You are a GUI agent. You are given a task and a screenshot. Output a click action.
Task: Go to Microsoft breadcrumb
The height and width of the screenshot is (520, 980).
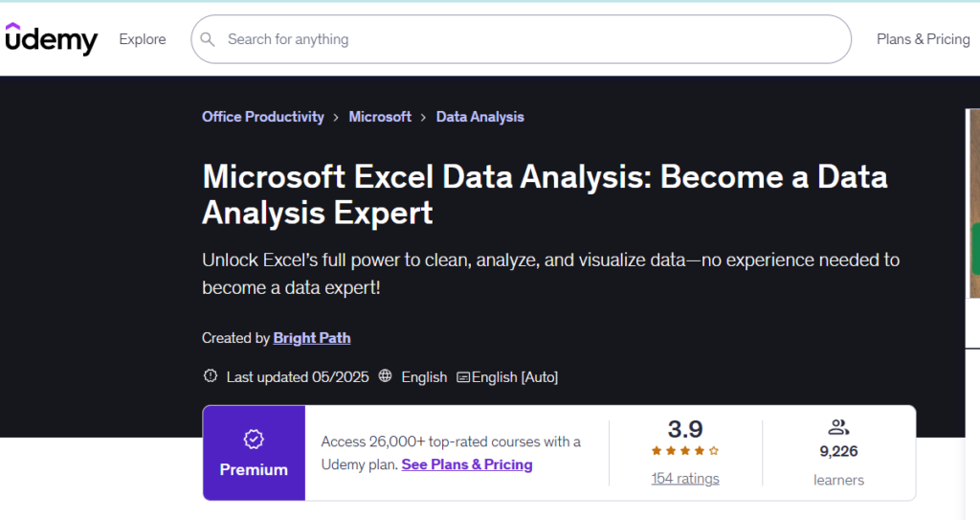coord(380,117)
